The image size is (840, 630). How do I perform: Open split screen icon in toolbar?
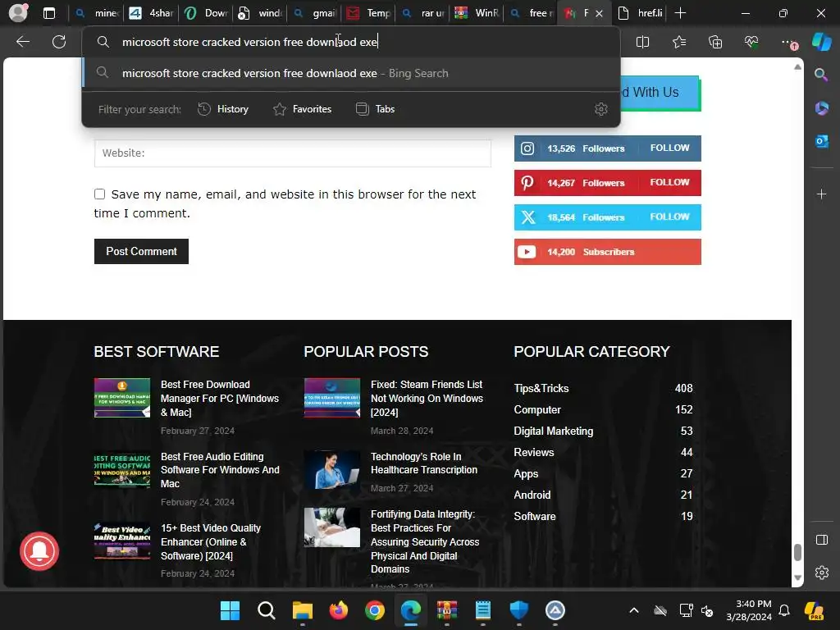(642, 42)
